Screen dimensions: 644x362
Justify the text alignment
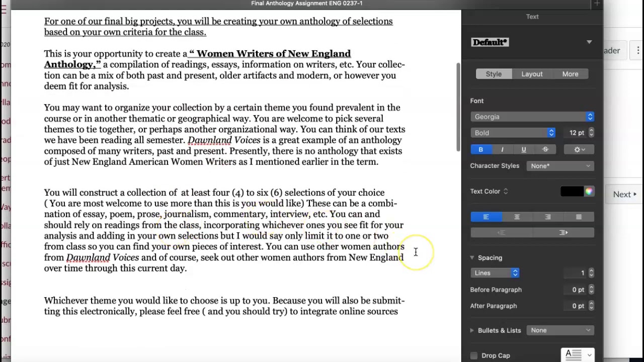point(579,217)
